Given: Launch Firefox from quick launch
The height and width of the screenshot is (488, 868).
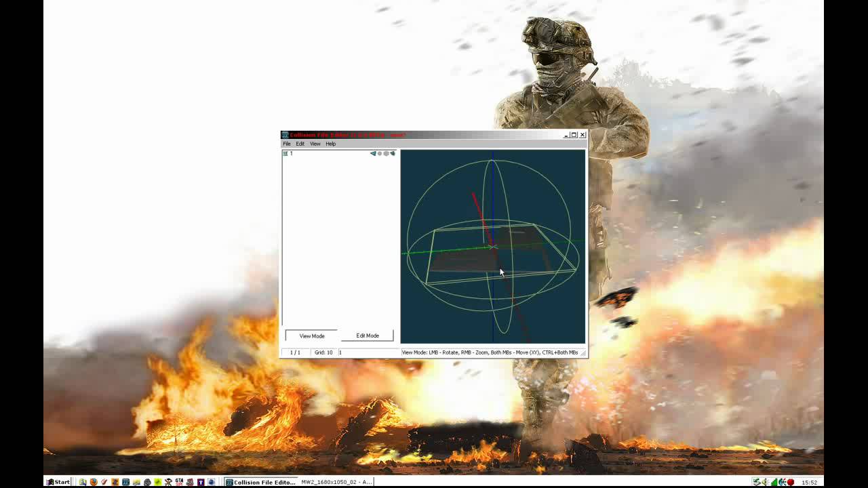Looking at the screenshot, I should 94,482.
